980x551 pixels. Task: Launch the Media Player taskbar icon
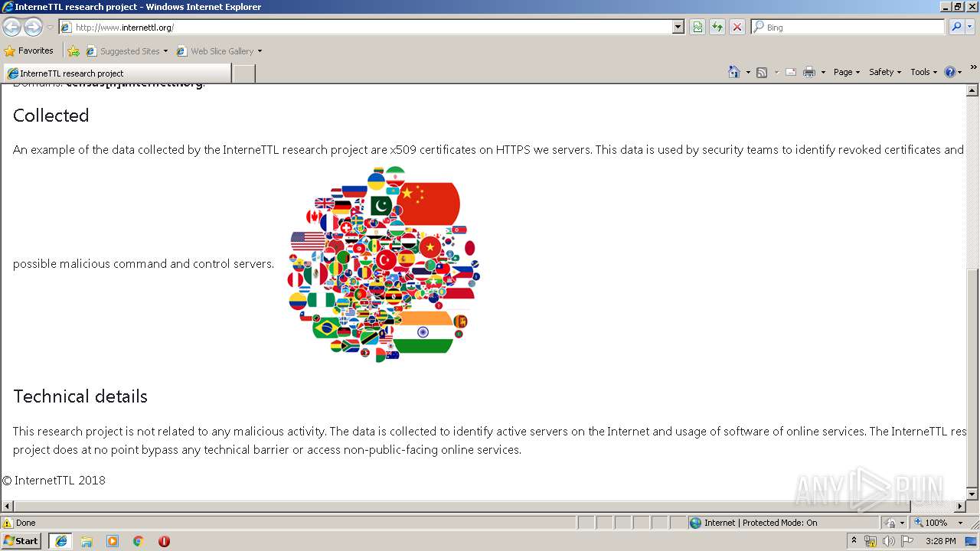[x=113, y=541]
